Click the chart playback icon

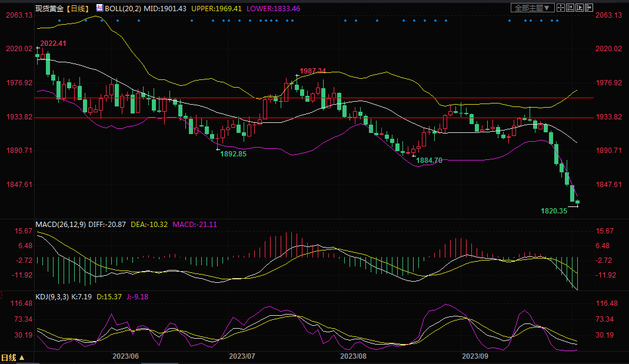580,8
